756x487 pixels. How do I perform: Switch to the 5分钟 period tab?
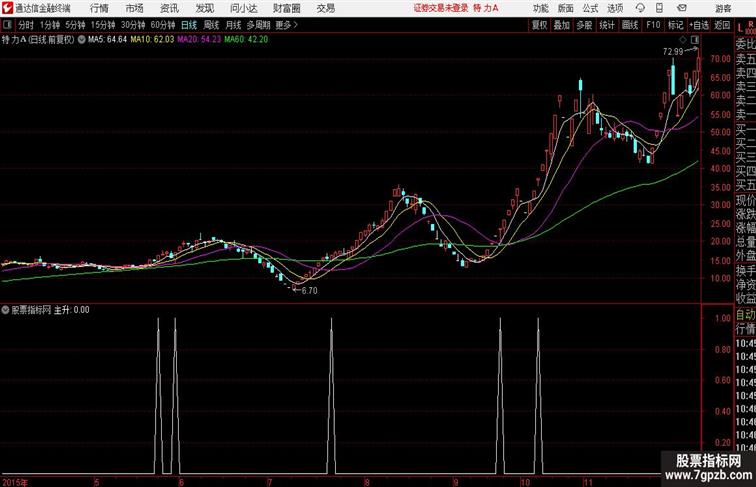tap(75, 25)
